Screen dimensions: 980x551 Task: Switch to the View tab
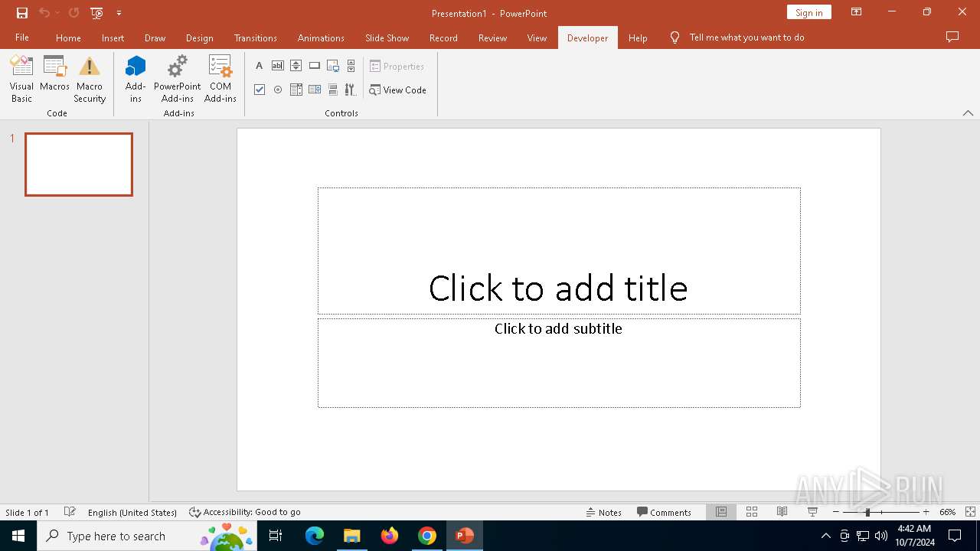click(x=537, y=37)
